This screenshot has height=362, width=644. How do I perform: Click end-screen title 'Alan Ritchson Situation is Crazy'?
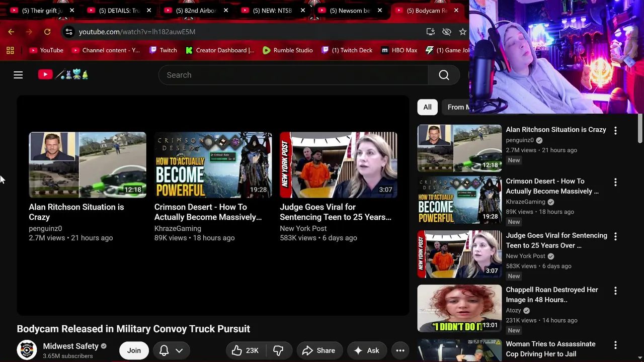tap(76, 212)
